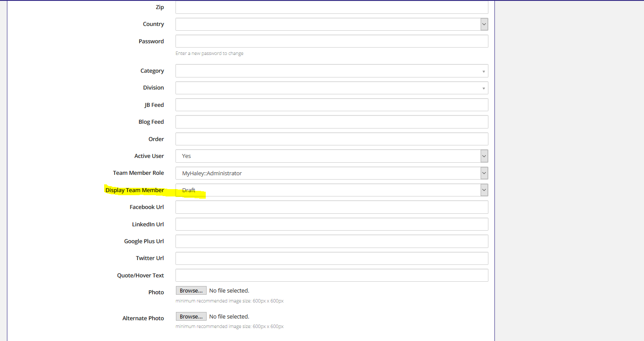
Task: Open the Country dropdown
Action: pos(332,24)
